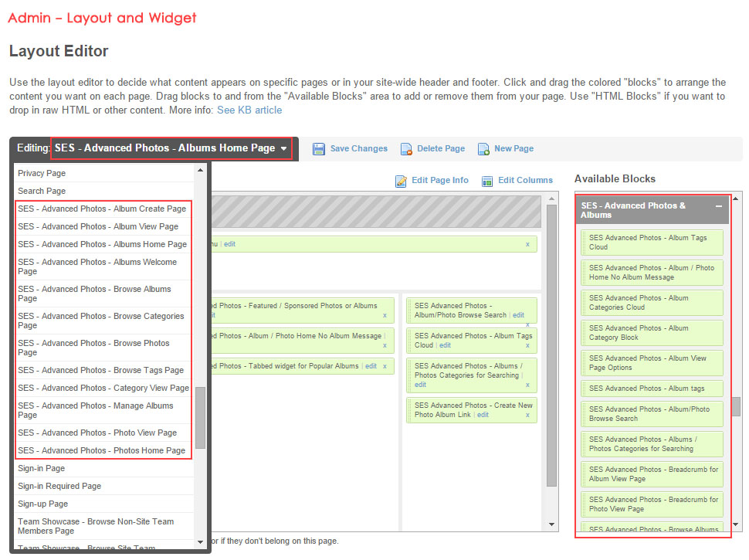Open the See KB article link
Screen dimensions: 749x560
coord(249,110)
